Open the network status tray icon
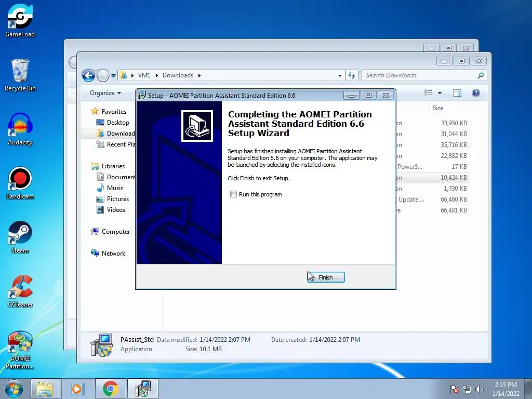532x399 pixels. pos(467,389)
